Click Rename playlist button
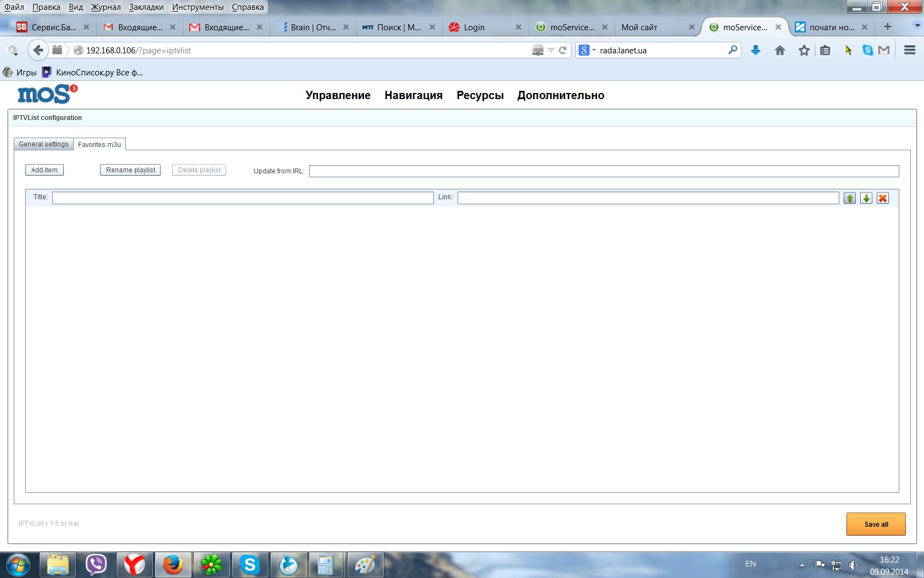 (x=130, y=170)
